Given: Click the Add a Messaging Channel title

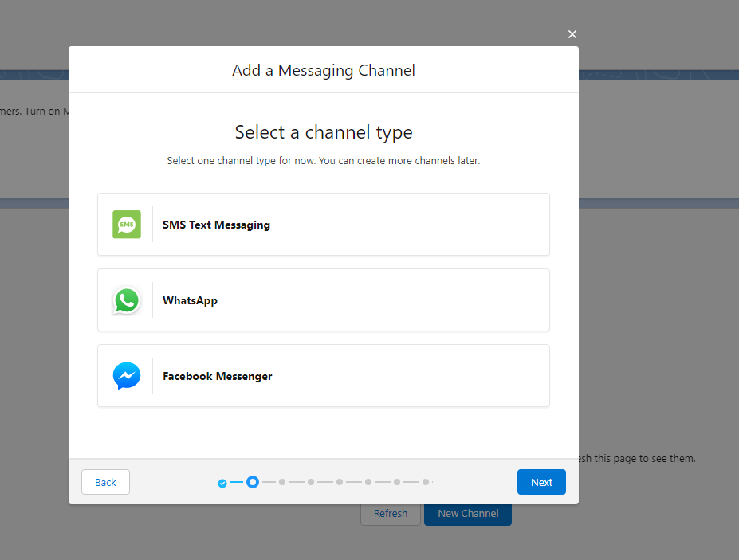Looking at the screenshot, I should tap(323, 70).
